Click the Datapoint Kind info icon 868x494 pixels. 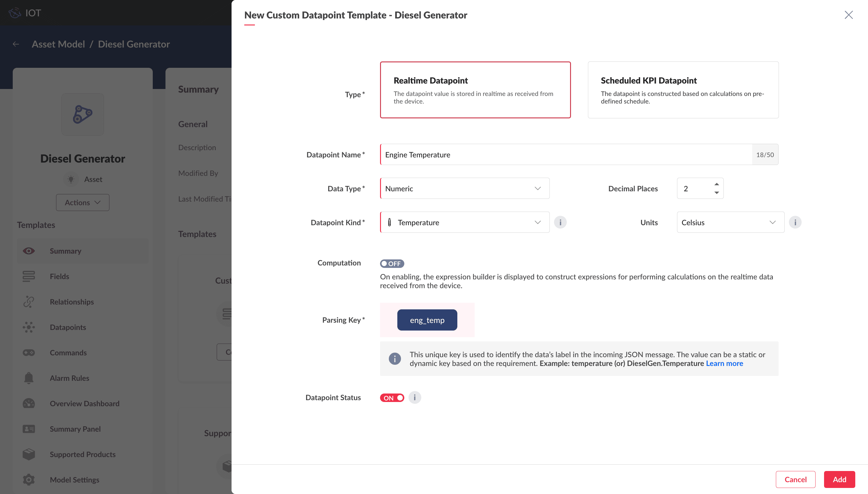coord(560,222)
